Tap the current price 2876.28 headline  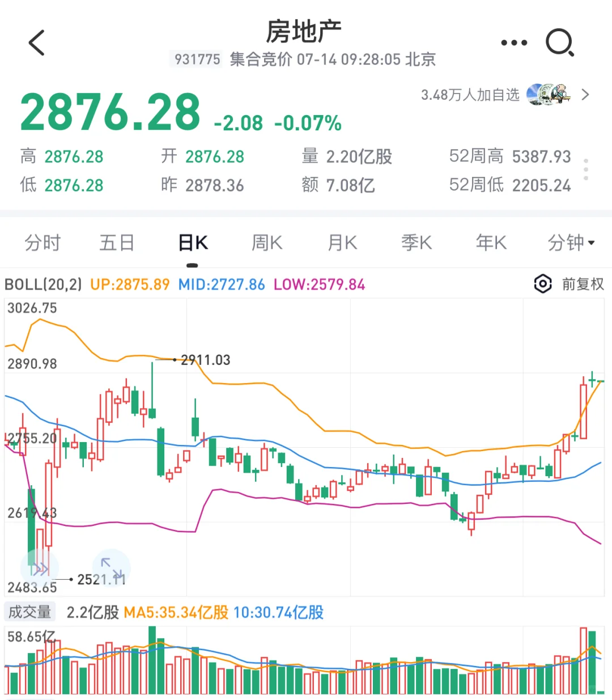110,112
